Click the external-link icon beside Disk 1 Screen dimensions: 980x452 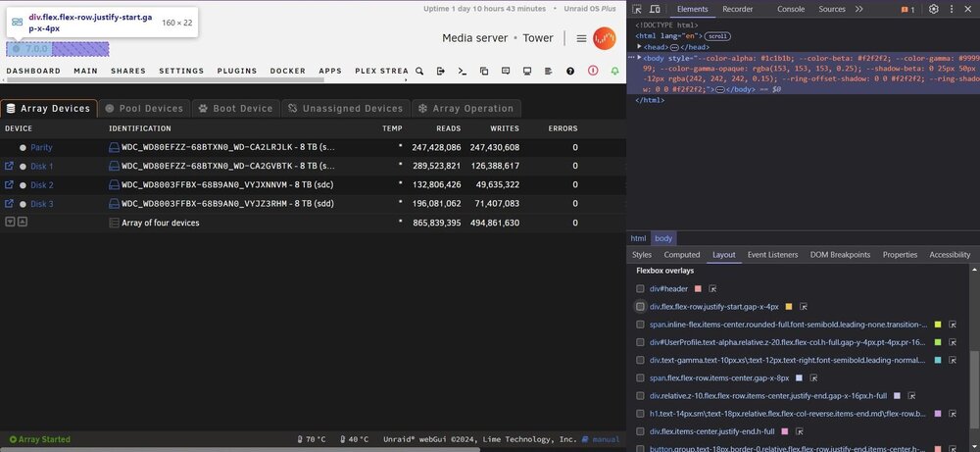9,167
